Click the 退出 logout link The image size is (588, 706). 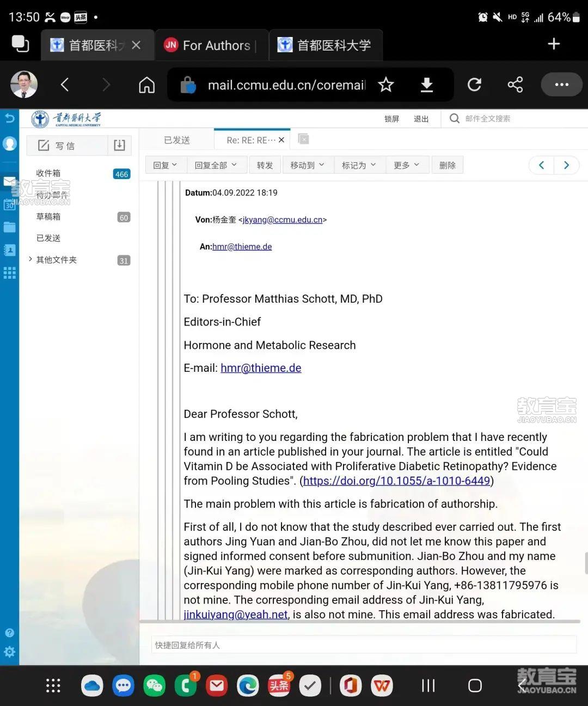click(421, 119)
